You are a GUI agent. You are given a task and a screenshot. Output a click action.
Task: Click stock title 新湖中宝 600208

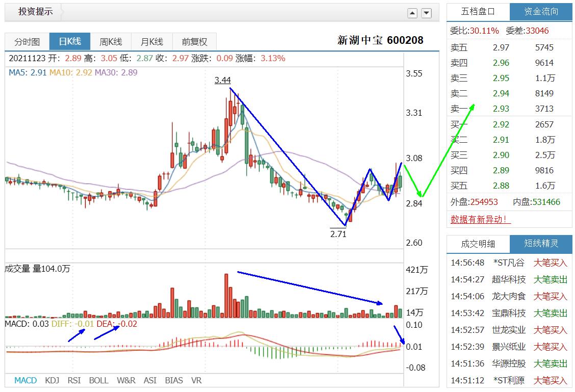(x=380, y=40)
